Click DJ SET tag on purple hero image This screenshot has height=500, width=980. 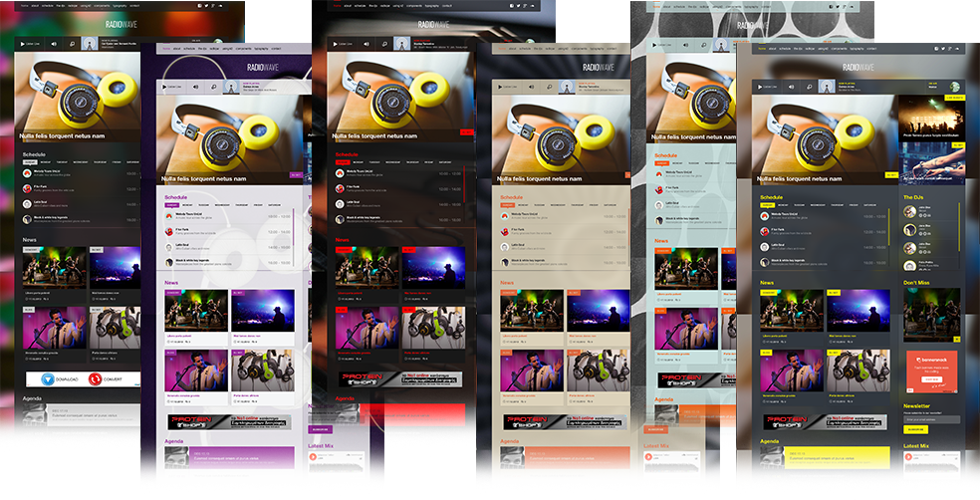(296, 175)
